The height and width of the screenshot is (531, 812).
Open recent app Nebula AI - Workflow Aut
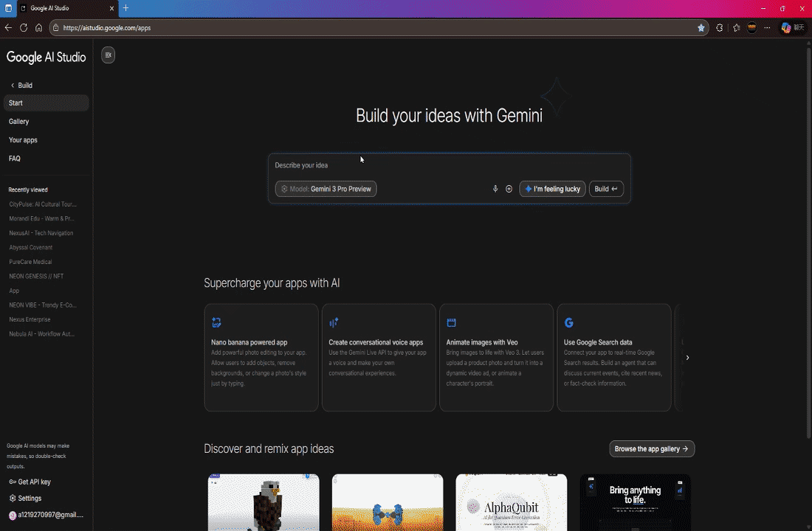(x=41, y=334)
